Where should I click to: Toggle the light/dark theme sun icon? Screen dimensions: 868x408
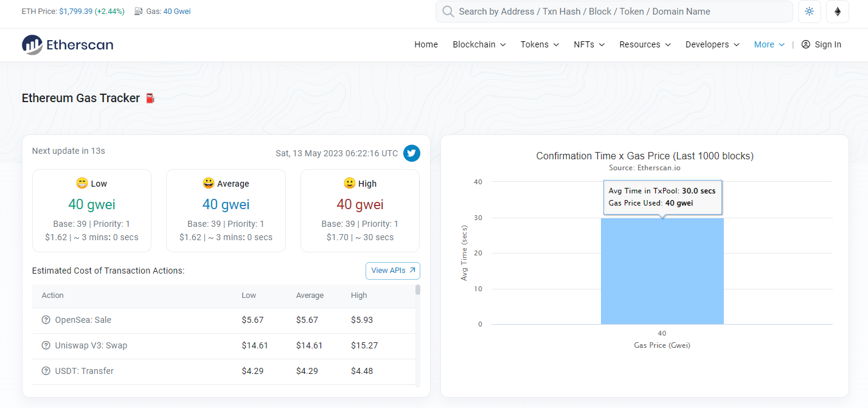809,12
